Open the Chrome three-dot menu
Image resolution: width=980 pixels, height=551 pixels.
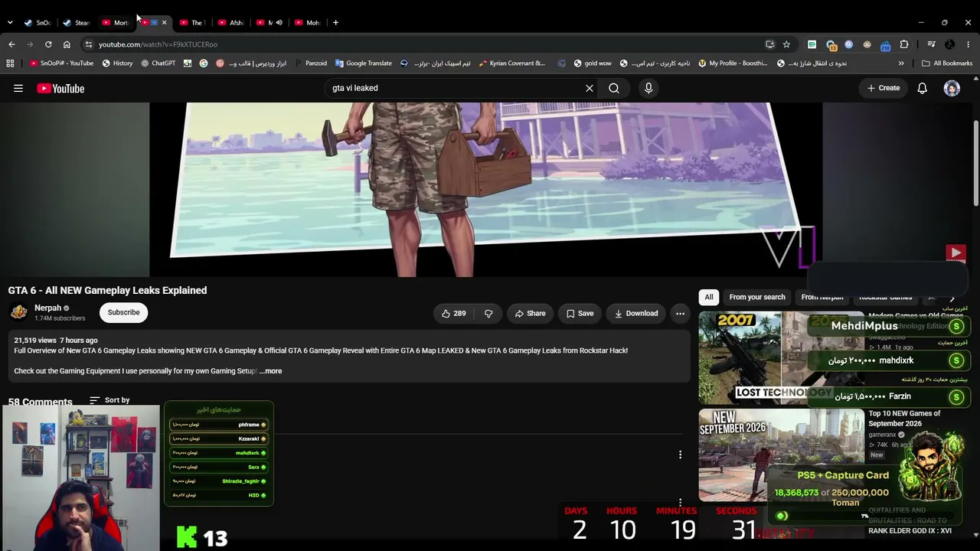tap(969, 44)
